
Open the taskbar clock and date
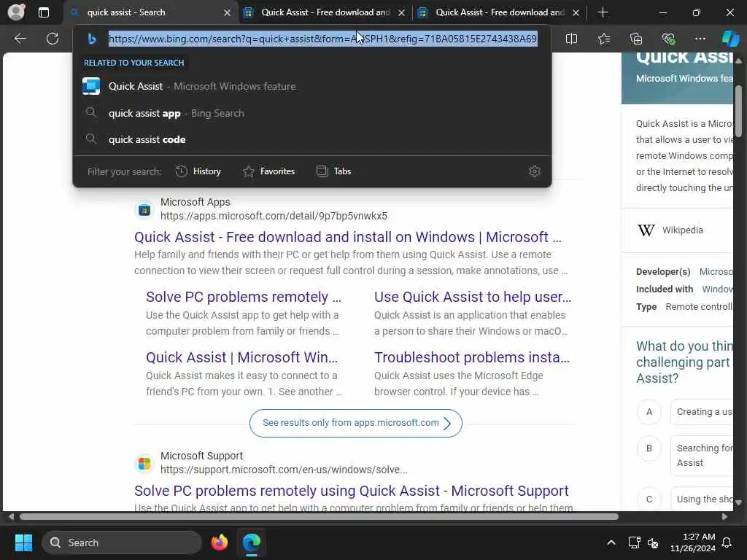point(693,542)
